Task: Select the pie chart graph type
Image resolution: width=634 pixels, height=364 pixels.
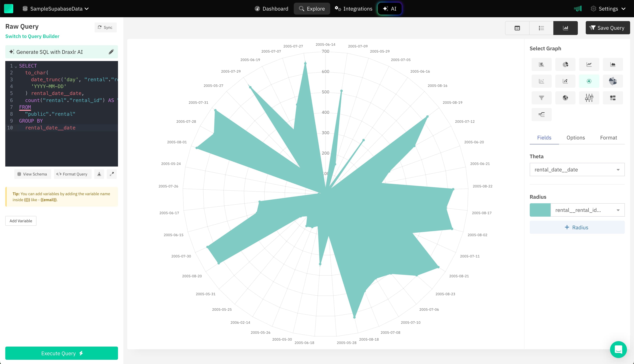Action: [x=565, y=65]
